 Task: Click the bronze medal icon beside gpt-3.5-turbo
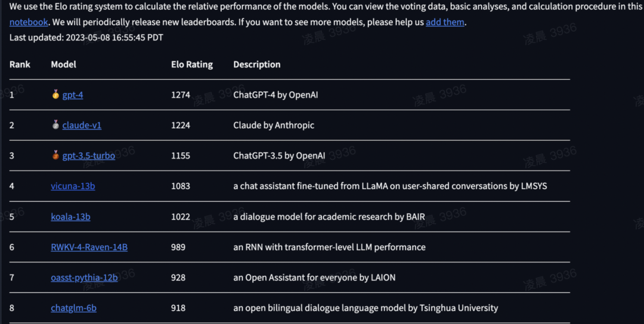point(55,156)
